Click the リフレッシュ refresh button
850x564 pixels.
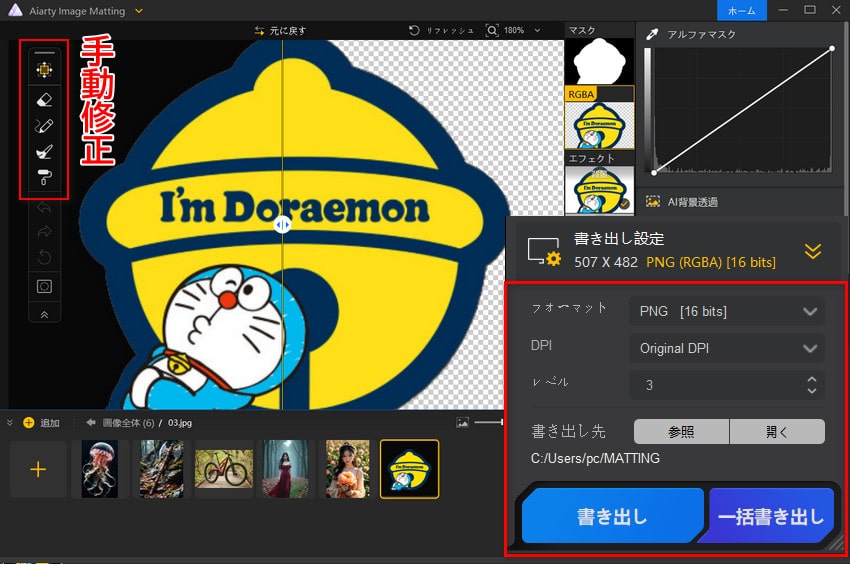coord(441,30)
